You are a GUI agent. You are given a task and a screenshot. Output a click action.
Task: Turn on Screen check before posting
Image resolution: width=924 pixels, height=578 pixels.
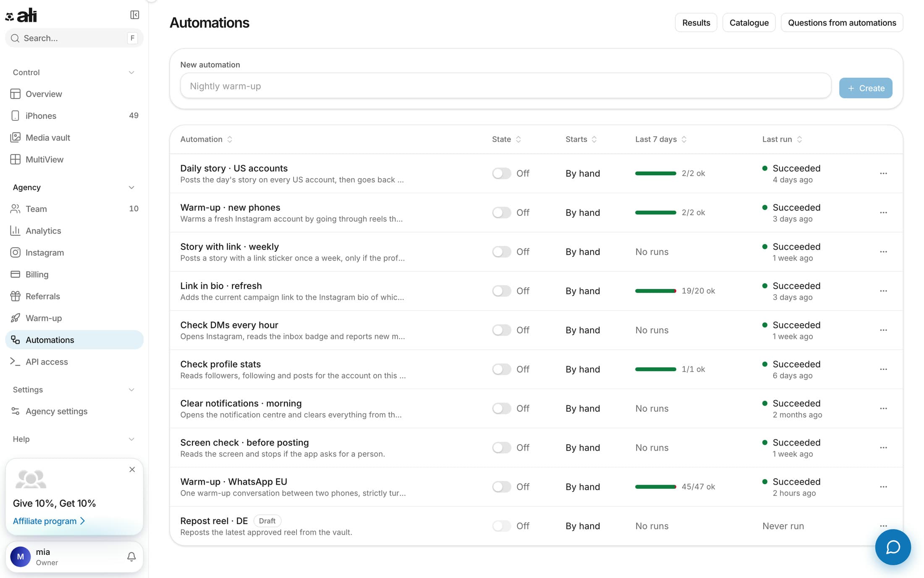(x=501, y=448)
